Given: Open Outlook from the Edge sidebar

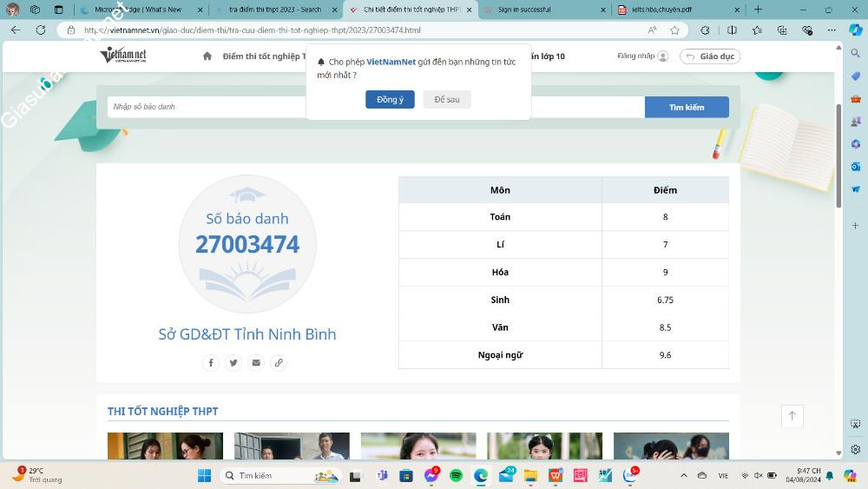Looking at the screenshot, I should click(x=856, y=166).
